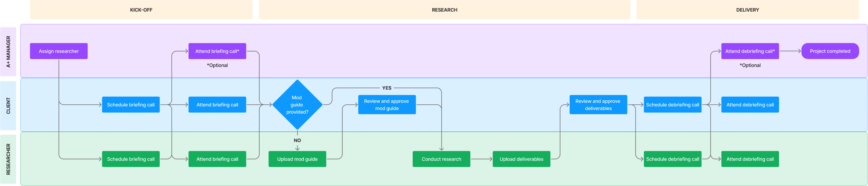The image size is (868, 186).
Task: Click *Optional note under Attend briefing call*
Action: 217,65
